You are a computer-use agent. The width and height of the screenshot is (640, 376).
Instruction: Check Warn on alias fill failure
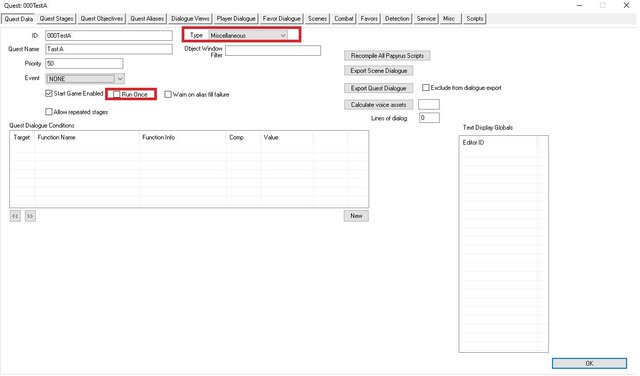168,94
